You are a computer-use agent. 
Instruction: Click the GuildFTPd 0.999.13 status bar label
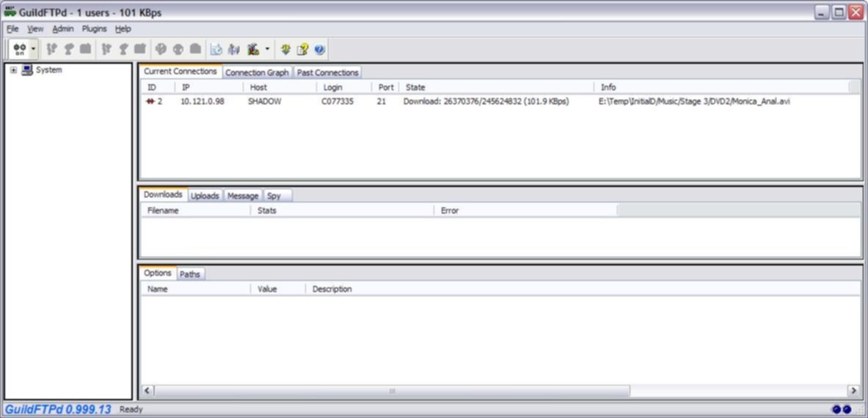pos(58,410)
